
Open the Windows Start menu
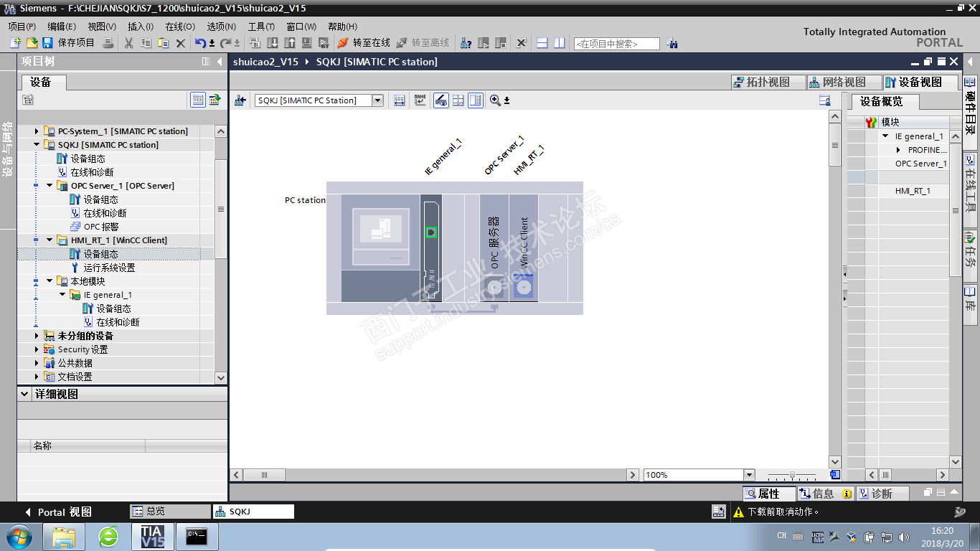point(18,537)
